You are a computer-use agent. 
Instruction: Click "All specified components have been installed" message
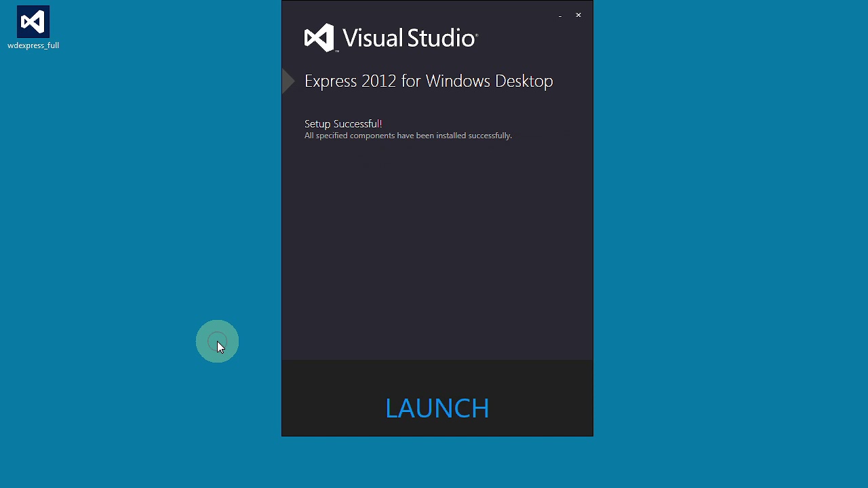(x=408, y=136)
